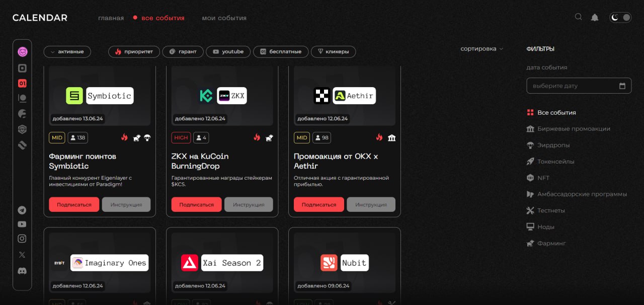Click the 138 participants badge
Viewport: 644px width, 305px height.
click(x=77, y=137)
